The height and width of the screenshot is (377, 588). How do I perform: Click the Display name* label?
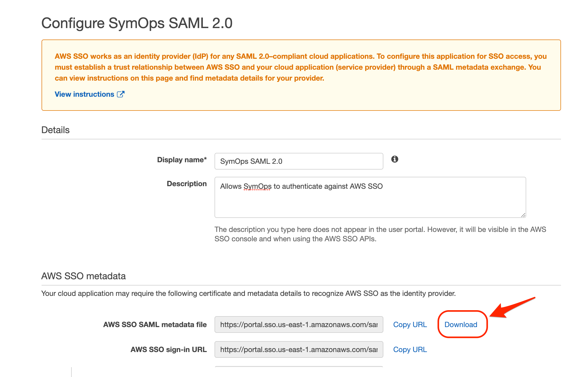point(182,160)
